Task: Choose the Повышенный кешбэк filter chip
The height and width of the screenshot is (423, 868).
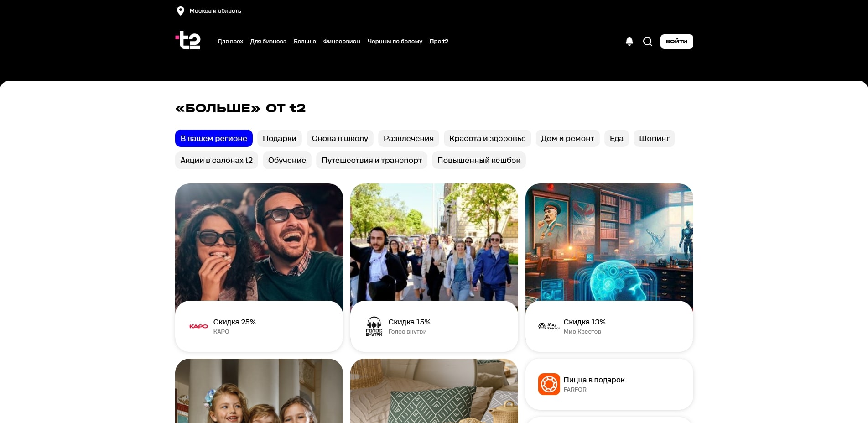Action: (478, 160)
